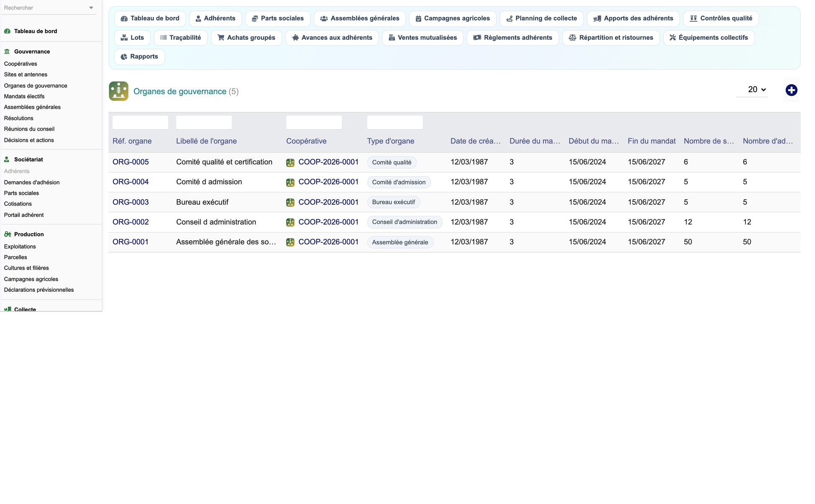Click the Libellé de l'organe filter field
815x504 pixels.
pos(204,122)
